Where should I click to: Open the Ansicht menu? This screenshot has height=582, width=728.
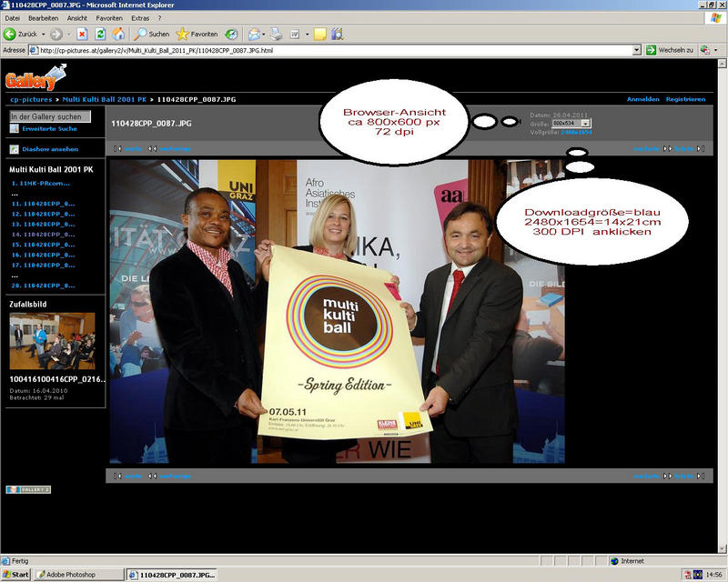[x=77, y=17]
